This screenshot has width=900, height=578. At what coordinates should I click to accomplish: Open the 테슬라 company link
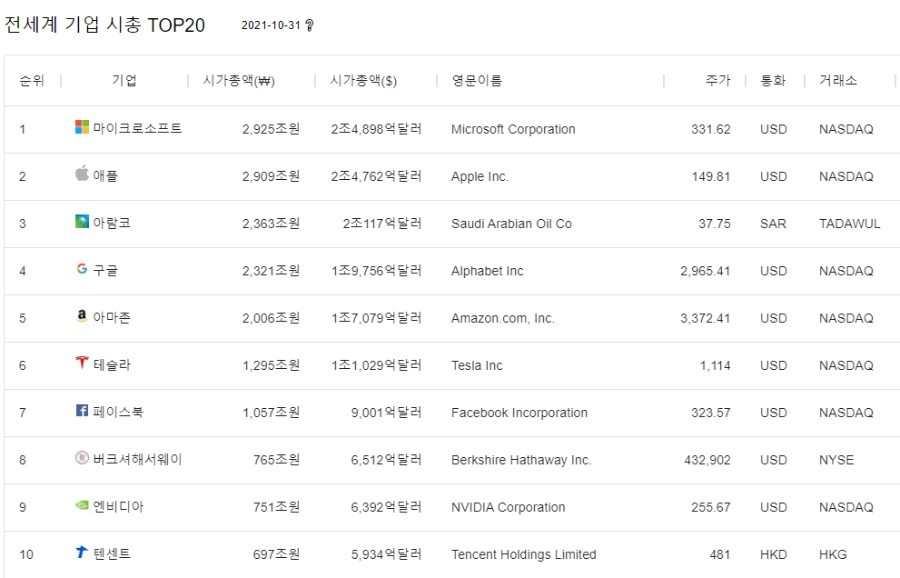[112, 364]
